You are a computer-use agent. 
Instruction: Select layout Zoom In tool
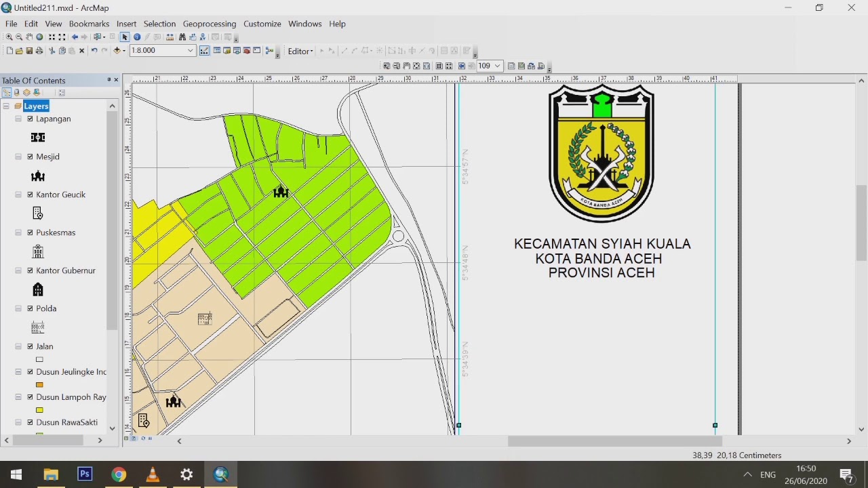tap(387, 66)
